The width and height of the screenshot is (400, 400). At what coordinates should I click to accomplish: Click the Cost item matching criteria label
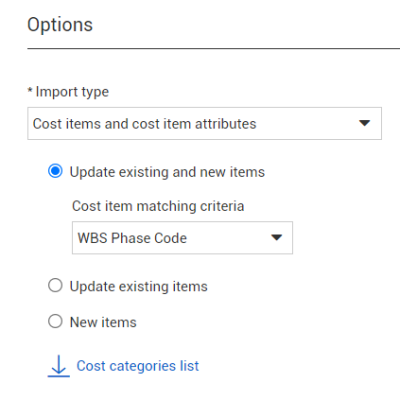coord(158,206)
